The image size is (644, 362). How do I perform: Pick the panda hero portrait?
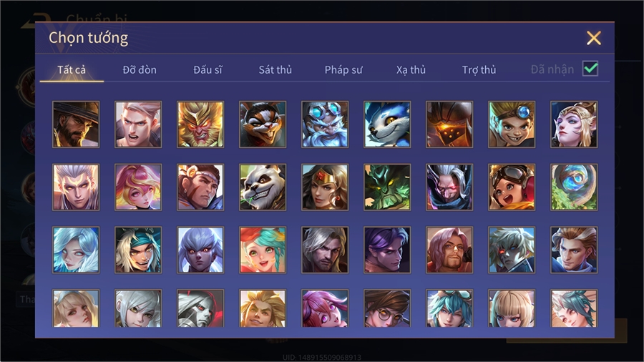(x=263, y=187)
